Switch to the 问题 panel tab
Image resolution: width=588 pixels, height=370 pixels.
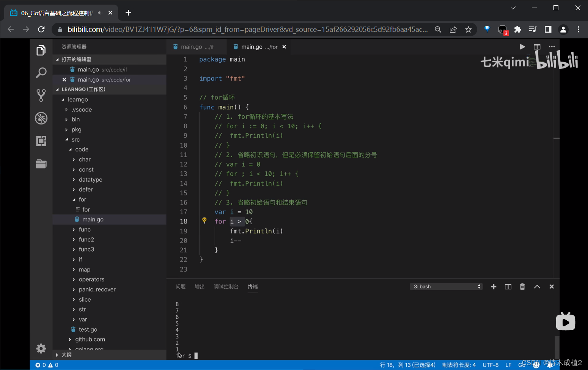click(181, 287)
